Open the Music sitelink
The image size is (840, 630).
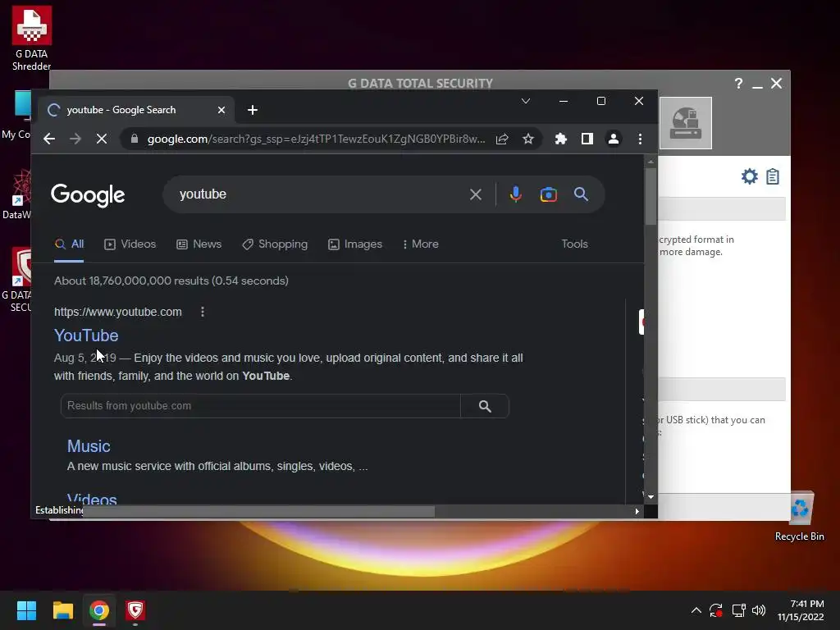(x=89, y=446)
